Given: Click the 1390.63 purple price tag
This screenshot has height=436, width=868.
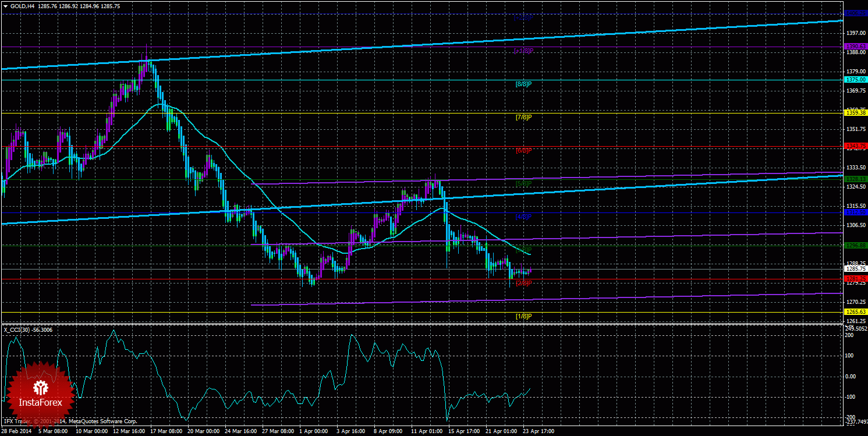Looking at the screenshot, I should tap(855, 46).
